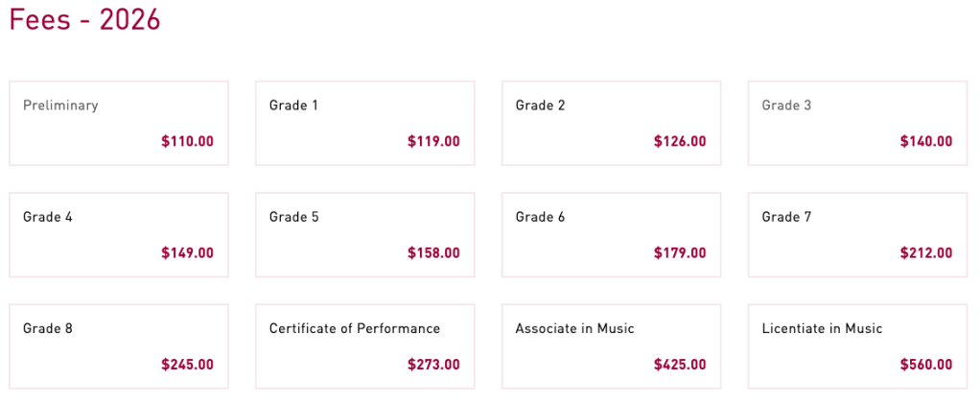This screenshot has height=404, width=980.
Task: Choose the Grade 3 fee card
Action: [x=857, y=123]
